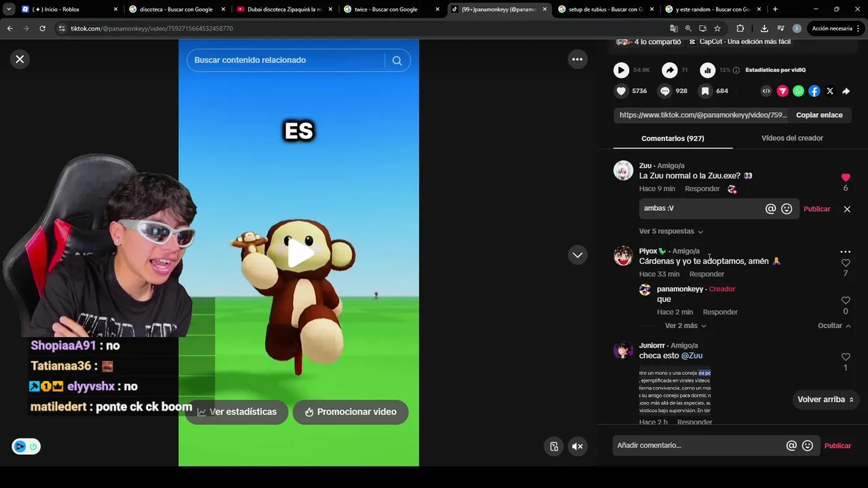
Task: Reply to panamonkeyy's comment
Action: point(720,312)
